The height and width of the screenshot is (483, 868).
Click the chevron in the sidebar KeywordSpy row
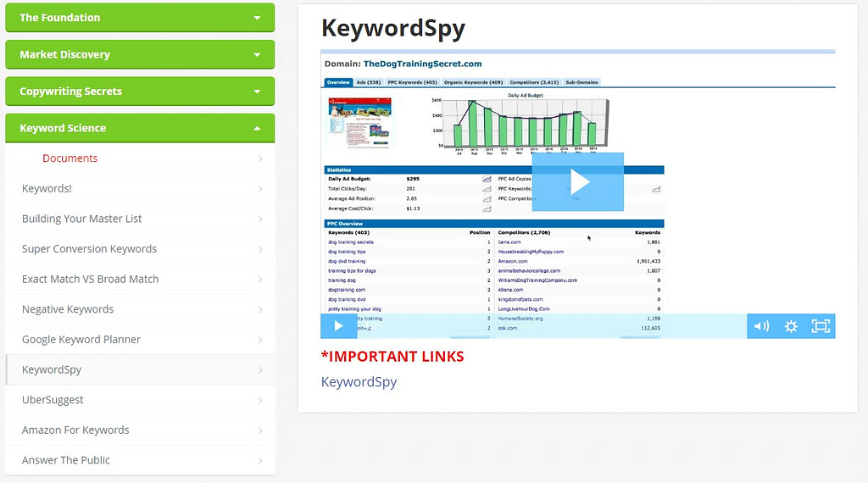pyautogui.click(x=260, y=370)
